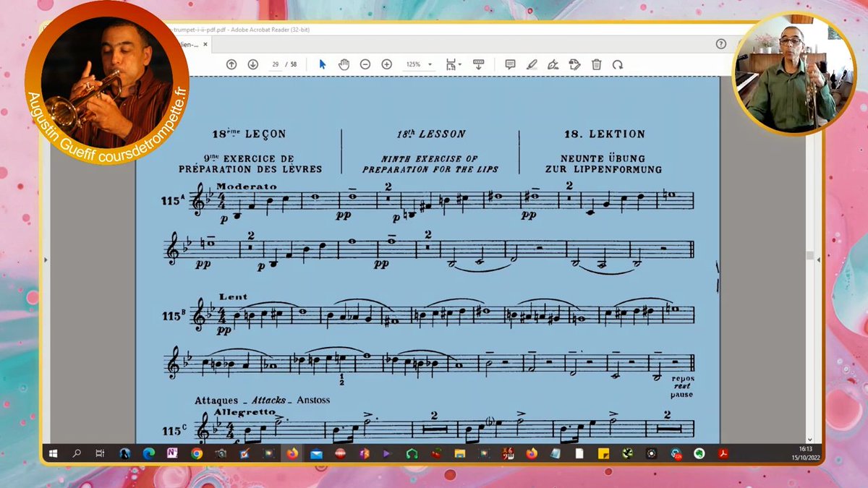Image resolution: width=868 pixels, height=488 pixels.
Task: Open the stamp tool icon
Action: (575, 64)
